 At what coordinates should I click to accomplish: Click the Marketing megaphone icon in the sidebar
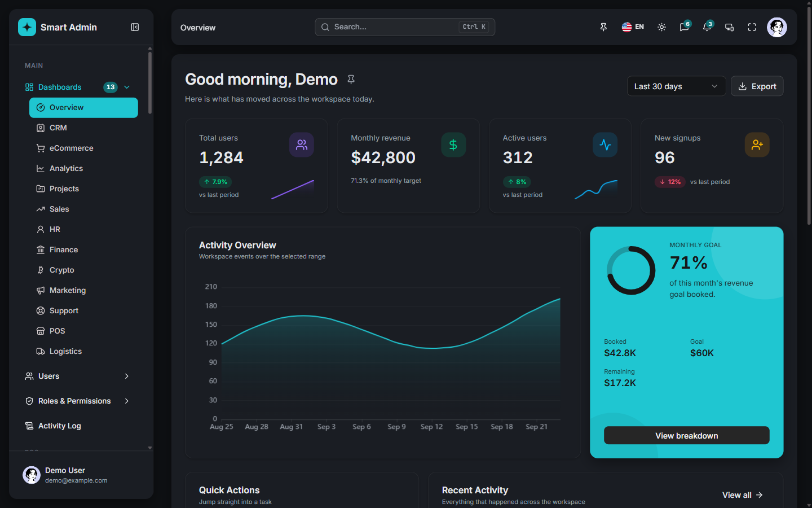[41, 290]
